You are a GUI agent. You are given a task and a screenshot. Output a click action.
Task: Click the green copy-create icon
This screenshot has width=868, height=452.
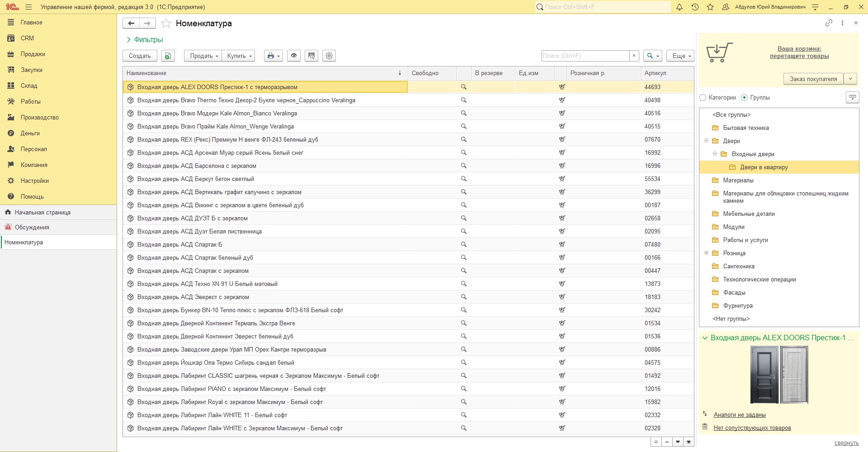[x=168, y=56]
